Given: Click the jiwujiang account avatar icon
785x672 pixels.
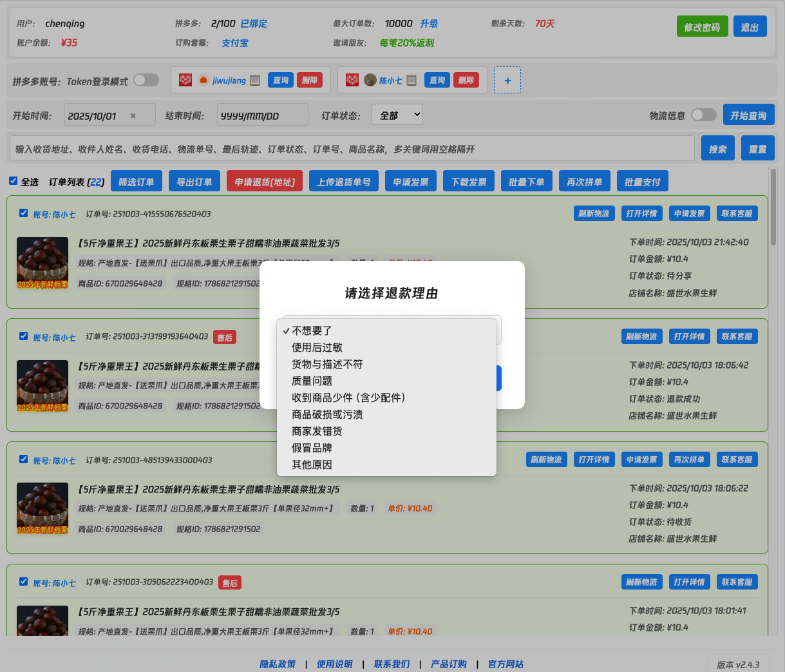Looking at the screenshot, I should (x=203, y=80).
